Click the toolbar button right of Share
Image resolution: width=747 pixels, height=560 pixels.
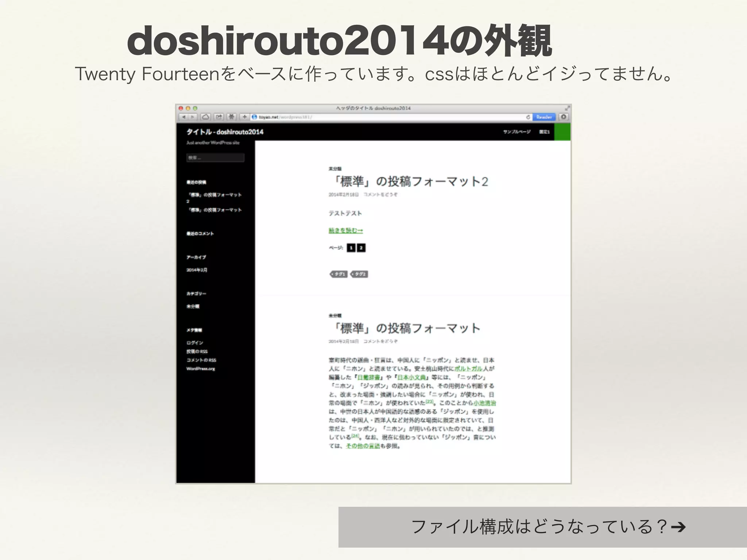click(232, 117)
